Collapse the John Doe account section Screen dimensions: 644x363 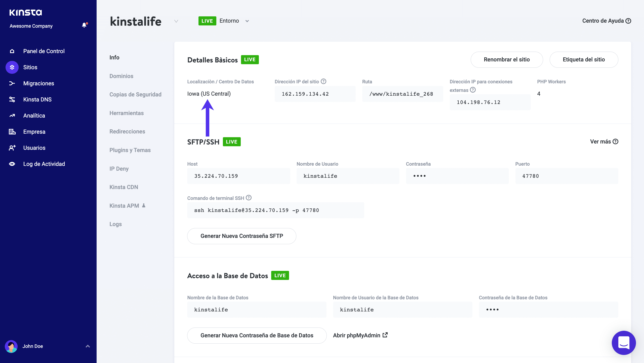tap(88, 346)
